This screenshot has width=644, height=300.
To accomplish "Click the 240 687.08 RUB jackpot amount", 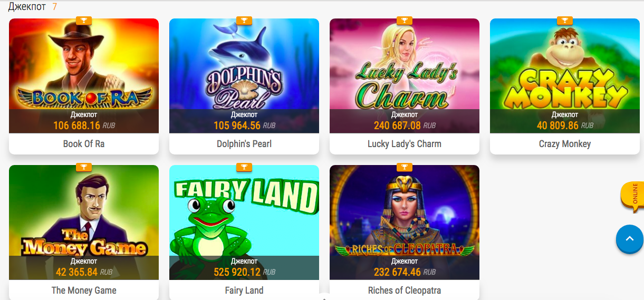I will pyautogui.click(x=405, y=125).
